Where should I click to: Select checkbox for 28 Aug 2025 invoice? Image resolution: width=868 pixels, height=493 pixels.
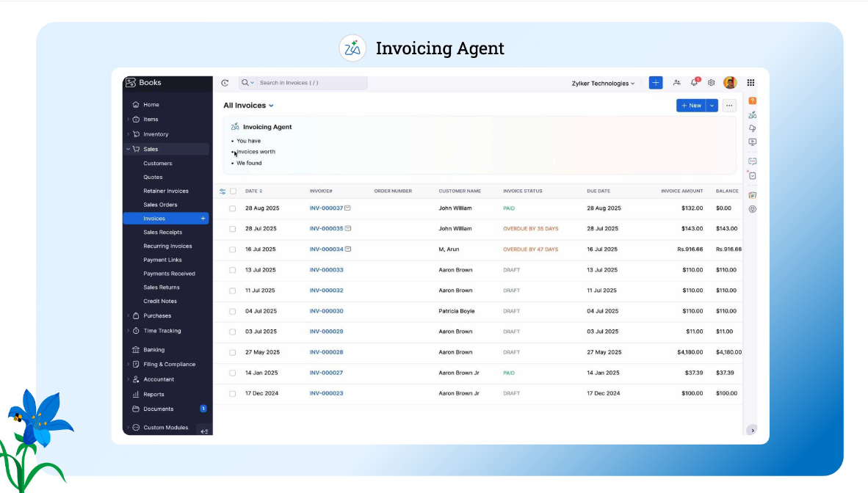tap(233, 208)
